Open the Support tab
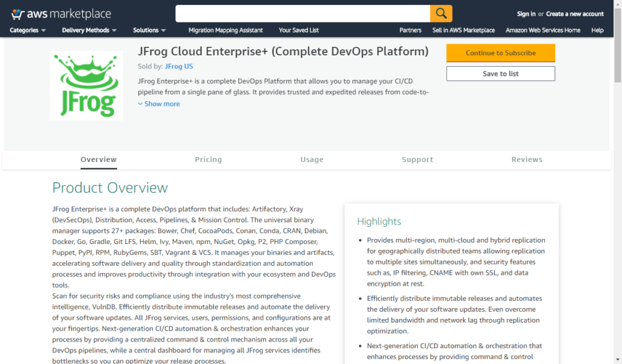Image resolution: width=622 pixels, height=364 pixels. pos(417,159)
